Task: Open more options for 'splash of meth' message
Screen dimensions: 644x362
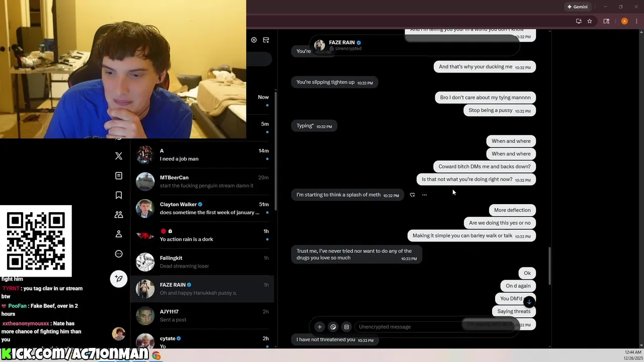Action: (424, 195)
